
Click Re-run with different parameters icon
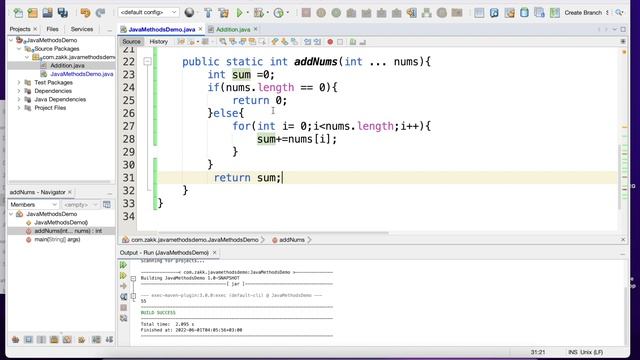(123, 276)
